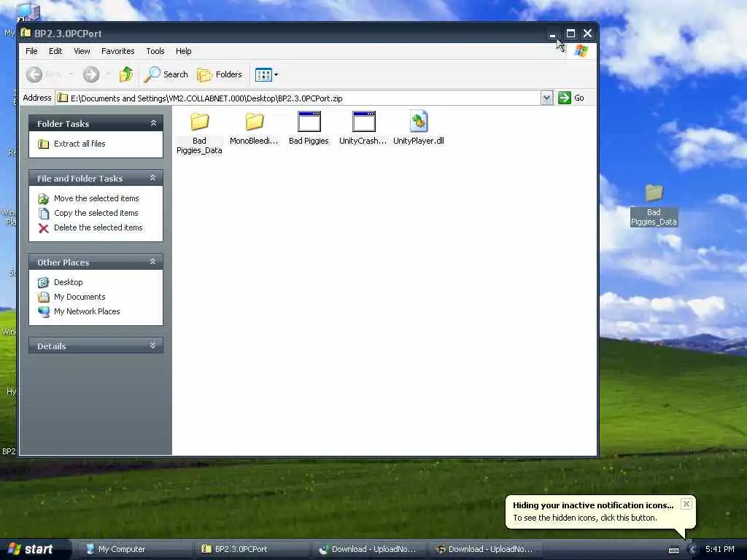The image size is (747, 560).
Task: Collapse the File and Folder Tasks panel
Action: 153,178
